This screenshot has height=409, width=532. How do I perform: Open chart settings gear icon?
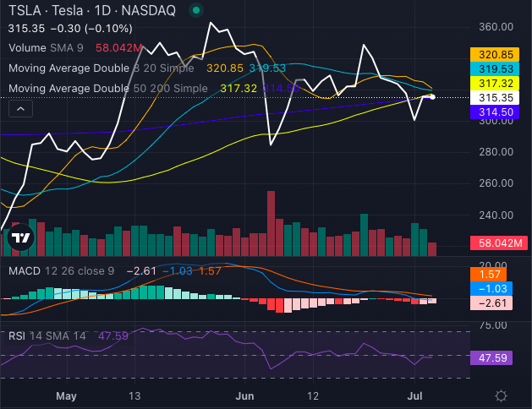(x=501, y=395)
